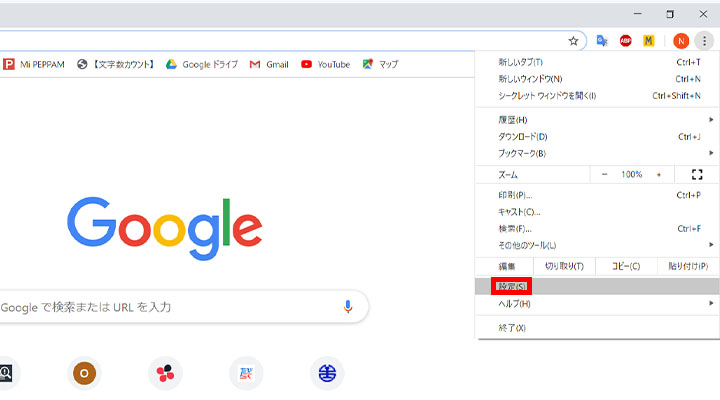720x400 pixels.
Task: Select 新しいウィンドウ(N) from the menu
Action: pos(597,79)
